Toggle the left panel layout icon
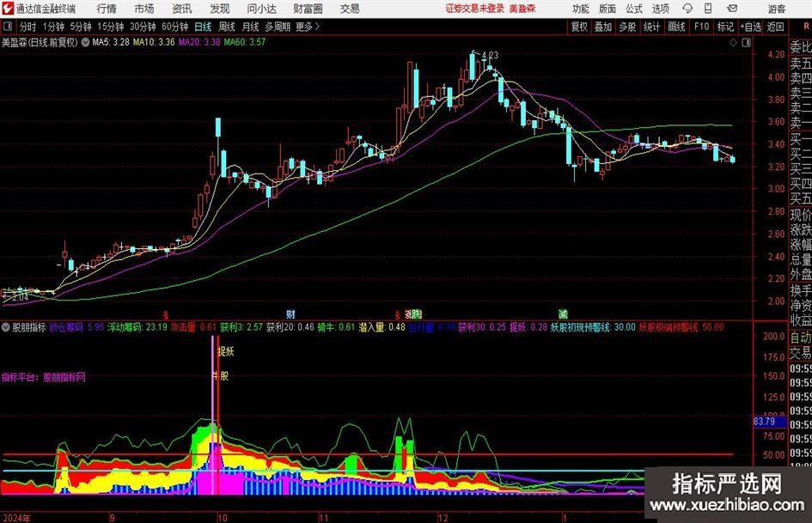 pyautogui.click(x=7, y=27)
